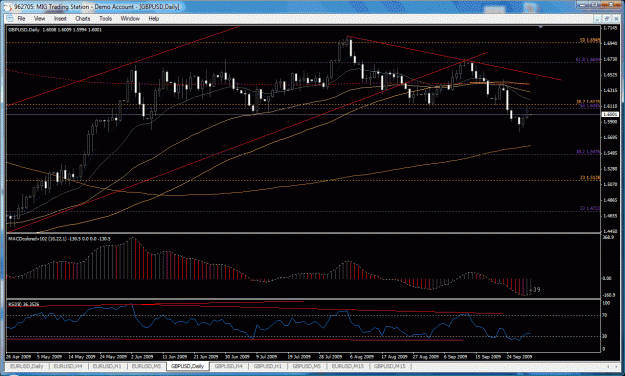Click the 50 Fibonacci level label near 1.6940
Screen dimensions: 625x376
(590, 40)
